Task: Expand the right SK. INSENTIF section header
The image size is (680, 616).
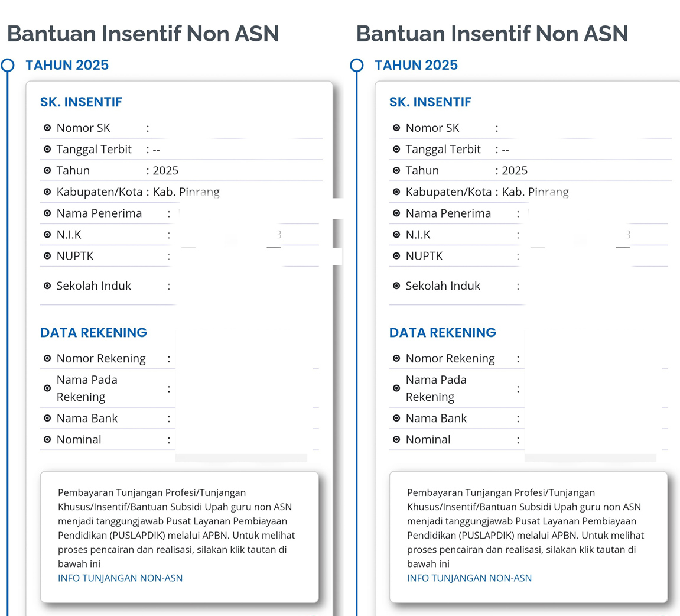Action: point(430,102)
